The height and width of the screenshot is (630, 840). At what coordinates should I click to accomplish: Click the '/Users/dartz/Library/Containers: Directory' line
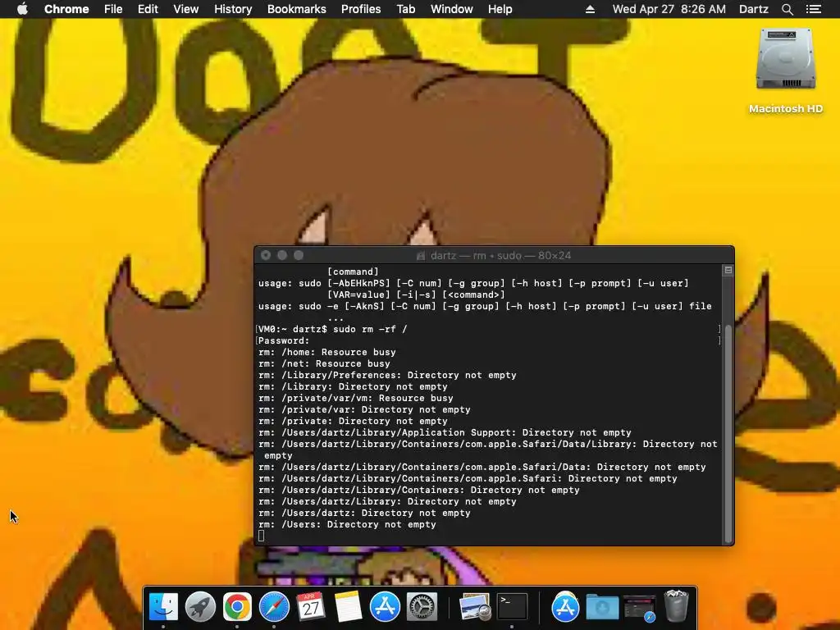[419, 491]
